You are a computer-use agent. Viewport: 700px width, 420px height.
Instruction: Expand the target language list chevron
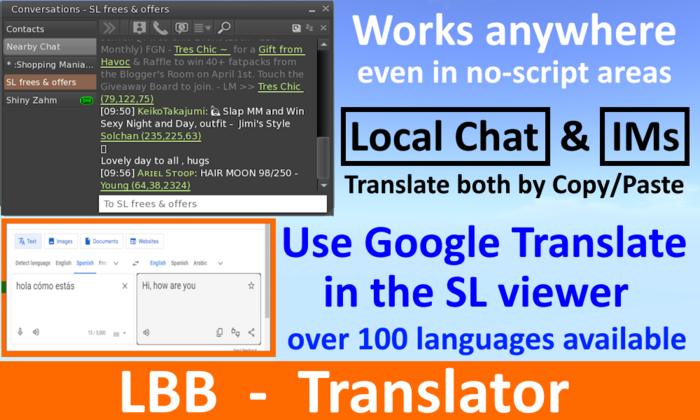[220, 263]
